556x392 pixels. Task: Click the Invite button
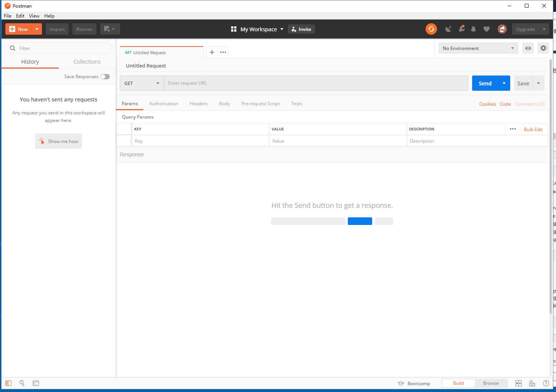(x=301, y=29)
